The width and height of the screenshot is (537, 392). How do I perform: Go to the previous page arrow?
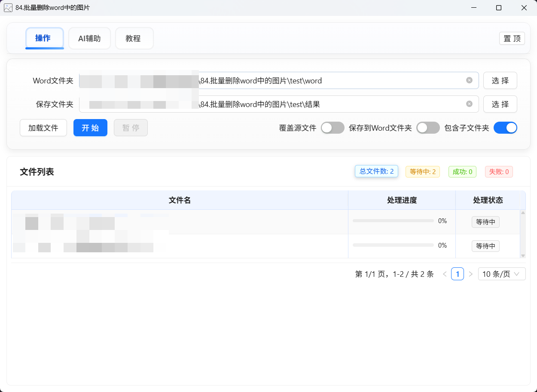444,274
